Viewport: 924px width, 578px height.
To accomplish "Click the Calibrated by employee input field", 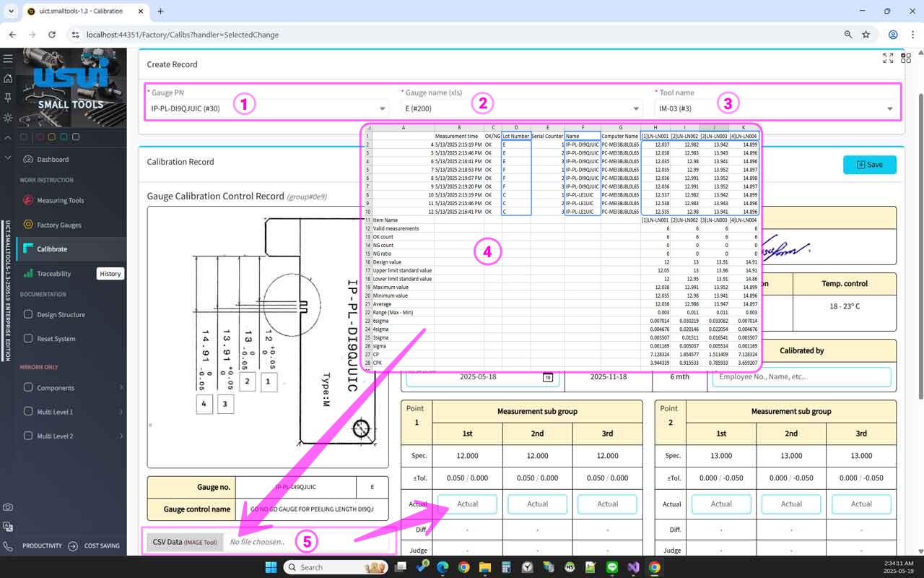I will coord(801,376).
